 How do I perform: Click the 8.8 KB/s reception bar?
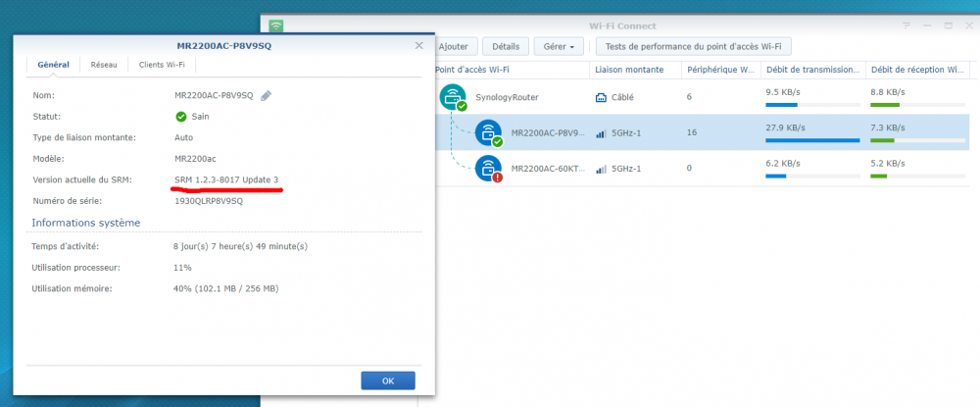coord(917,104)
